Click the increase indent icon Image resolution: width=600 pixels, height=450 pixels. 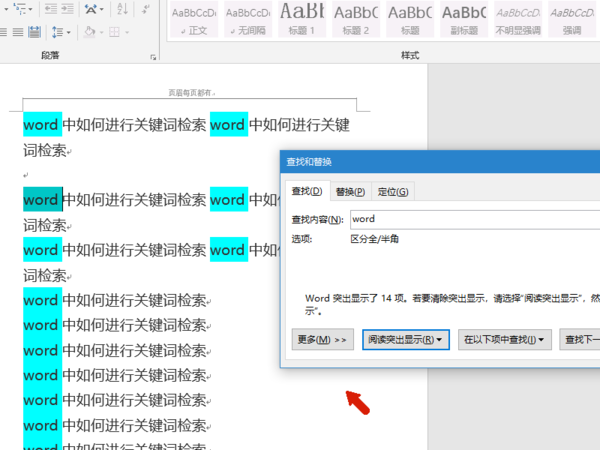tap(67, 8)
